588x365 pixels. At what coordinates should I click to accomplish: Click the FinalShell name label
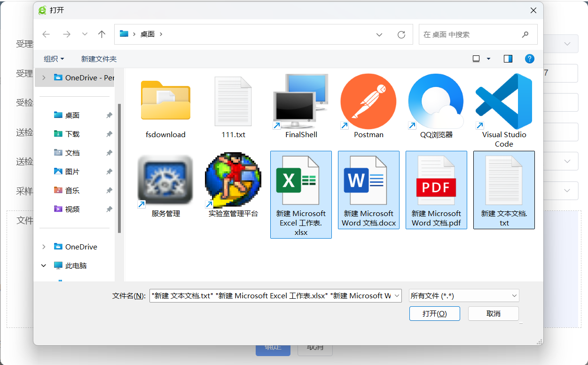(x=301, y=134)
